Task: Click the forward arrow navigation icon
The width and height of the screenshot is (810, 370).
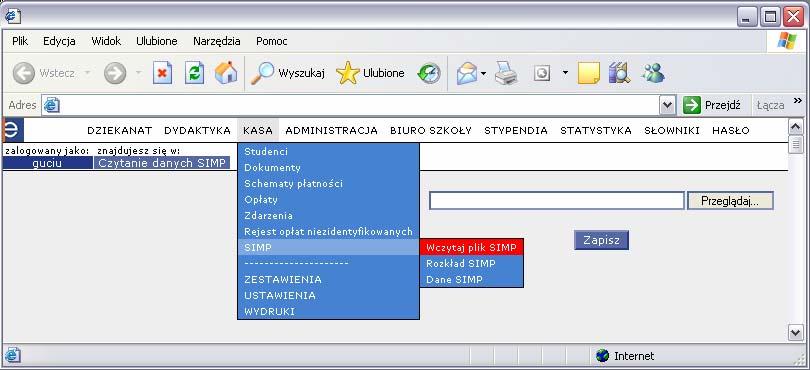Action: [115, 73]
